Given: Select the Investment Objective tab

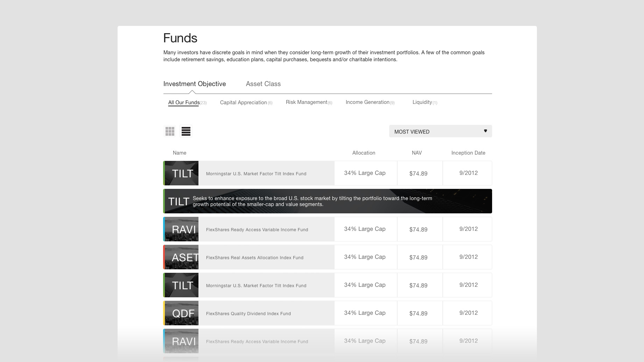Looking at the screenshot, I should [x=194, y=84].
